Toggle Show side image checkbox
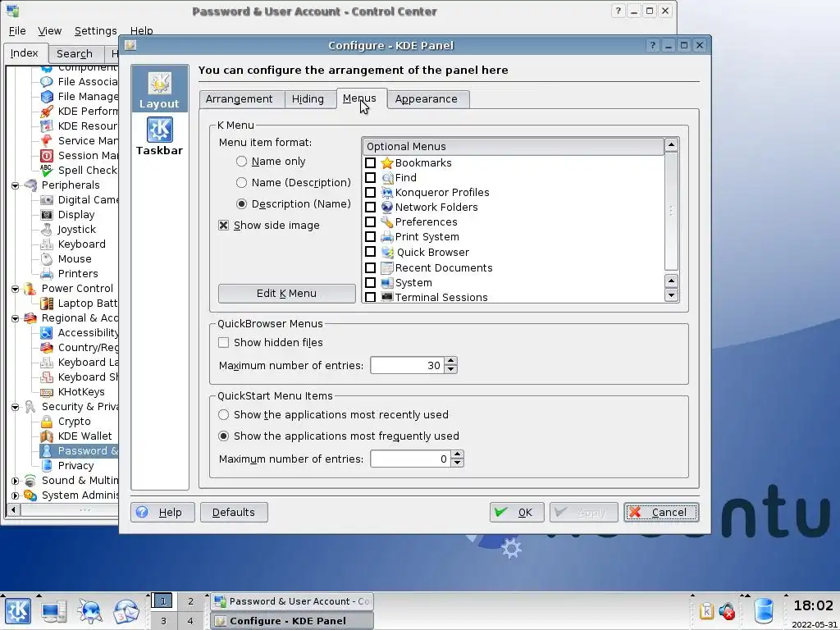 point(224,226)
